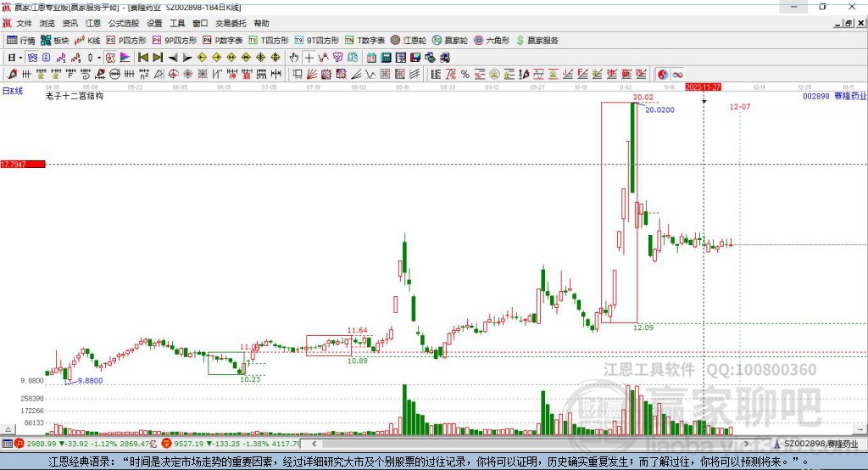
Task: Open the 工具 menu
Action: (177, 23)
